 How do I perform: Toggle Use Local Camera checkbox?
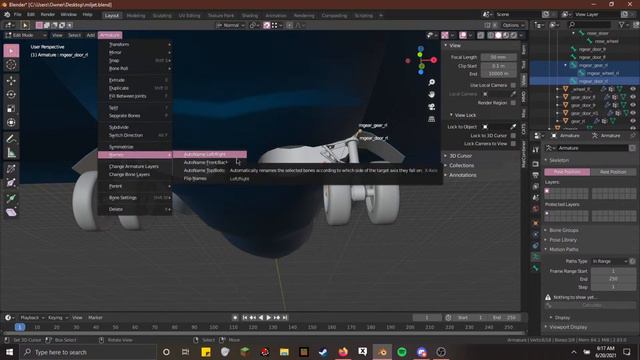click(513, 85)
